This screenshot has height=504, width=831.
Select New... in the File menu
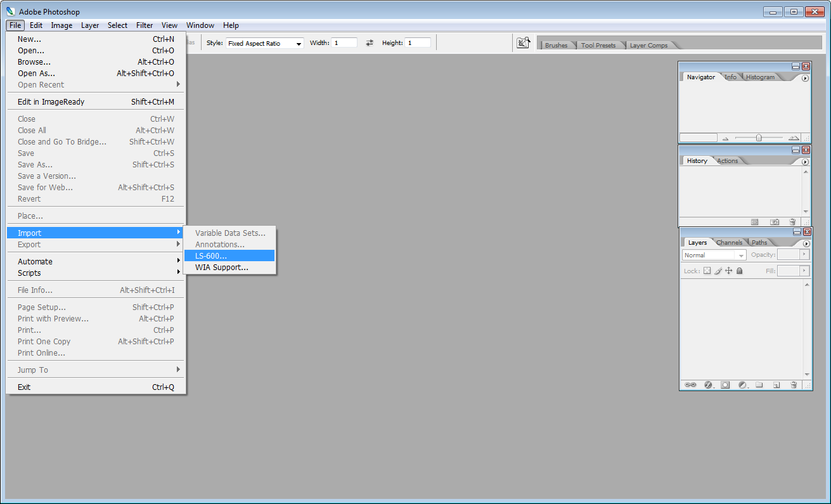click(x=96, y=39)
